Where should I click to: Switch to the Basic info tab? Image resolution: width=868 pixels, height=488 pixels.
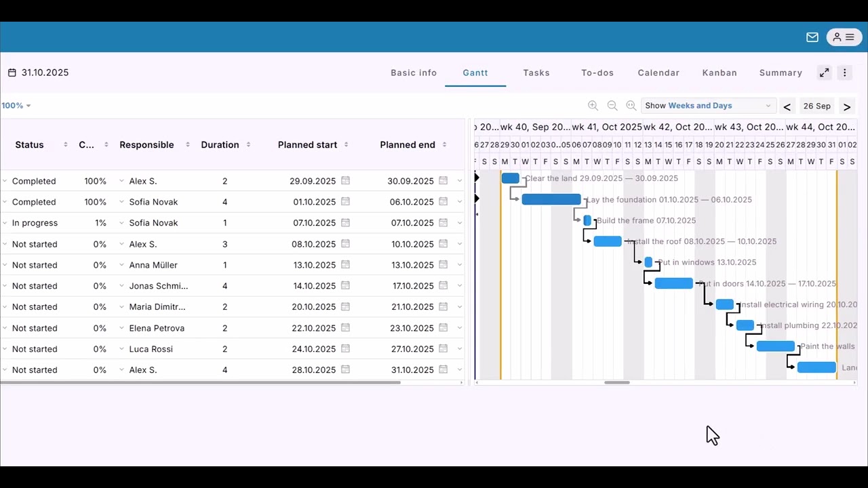point(414,73)
